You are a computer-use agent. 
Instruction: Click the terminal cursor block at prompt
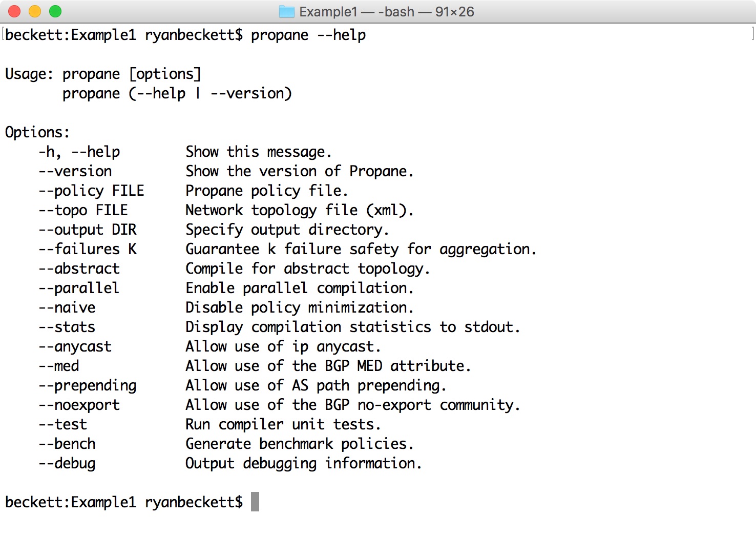pyautogui.click(x=255, y=502)
